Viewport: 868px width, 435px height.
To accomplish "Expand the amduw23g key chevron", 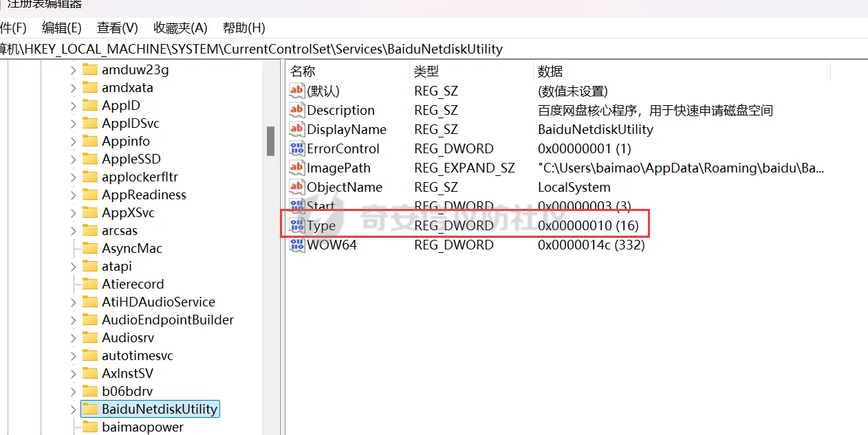I will click(x=73, y=69).
